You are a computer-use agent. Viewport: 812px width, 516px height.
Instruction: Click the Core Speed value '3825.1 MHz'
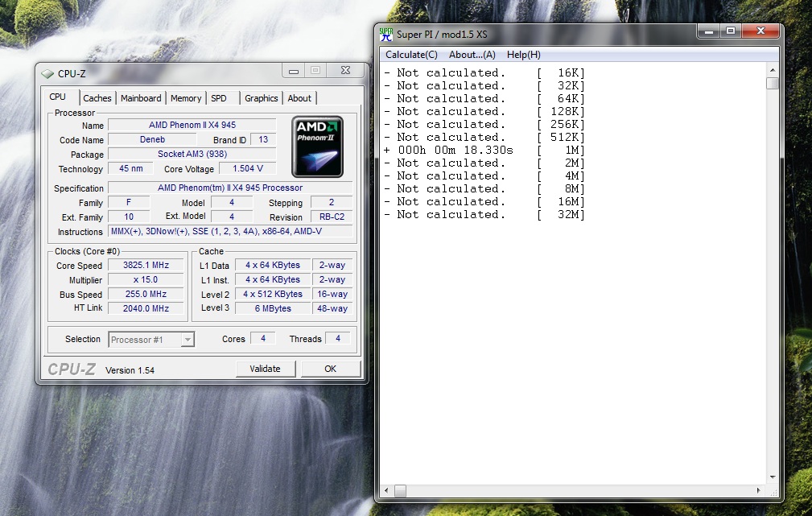[x=146, y=265]
